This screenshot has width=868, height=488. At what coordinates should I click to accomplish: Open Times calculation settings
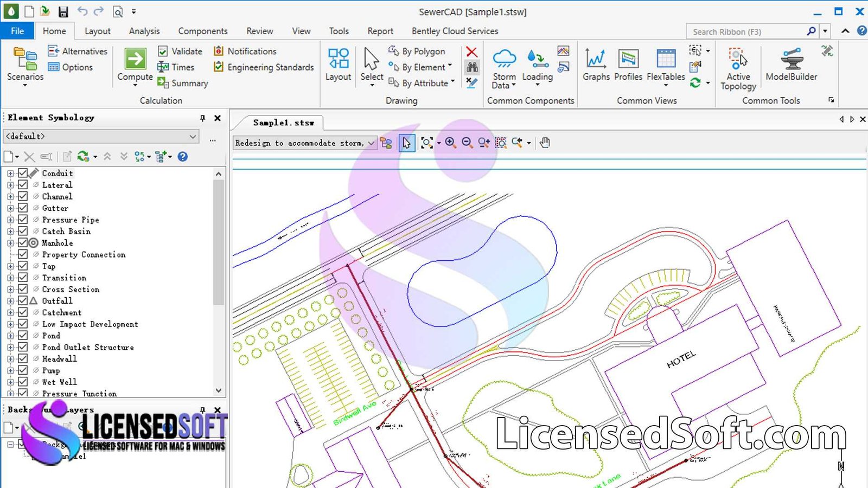point(176,67)
